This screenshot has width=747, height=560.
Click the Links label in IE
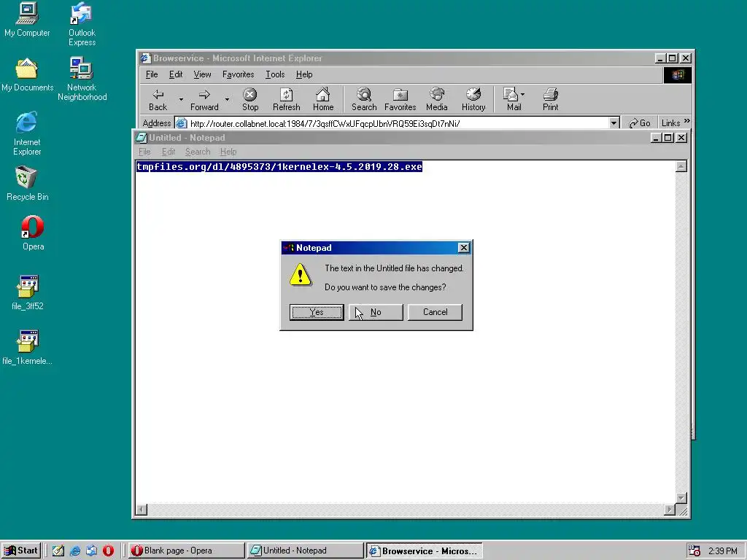click(671, 123)
